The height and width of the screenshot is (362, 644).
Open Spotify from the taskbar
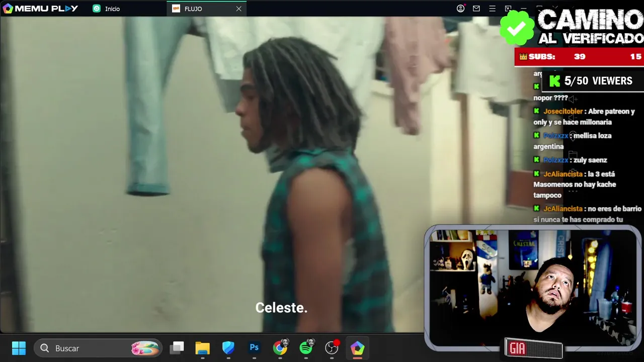coord(306,348)
